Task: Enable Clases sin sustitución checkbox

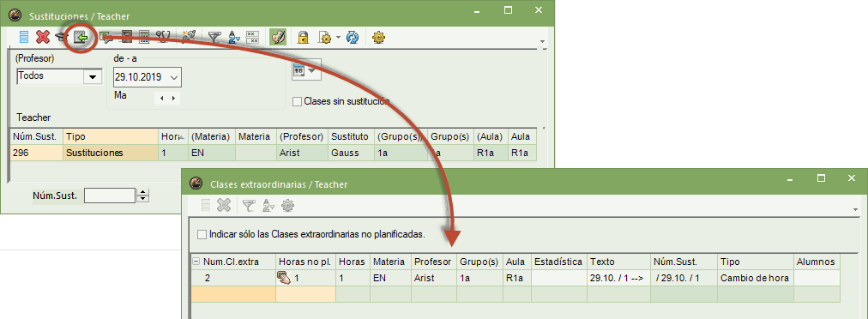Action: pos(298,102)
